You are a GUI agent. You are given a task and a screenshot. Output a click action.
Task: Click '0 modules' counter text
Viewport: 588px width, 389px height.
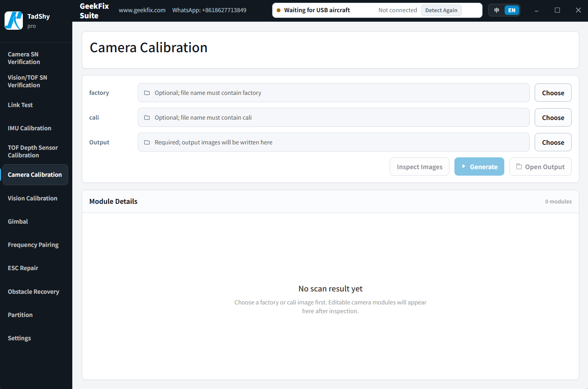[x=558, y=202]
